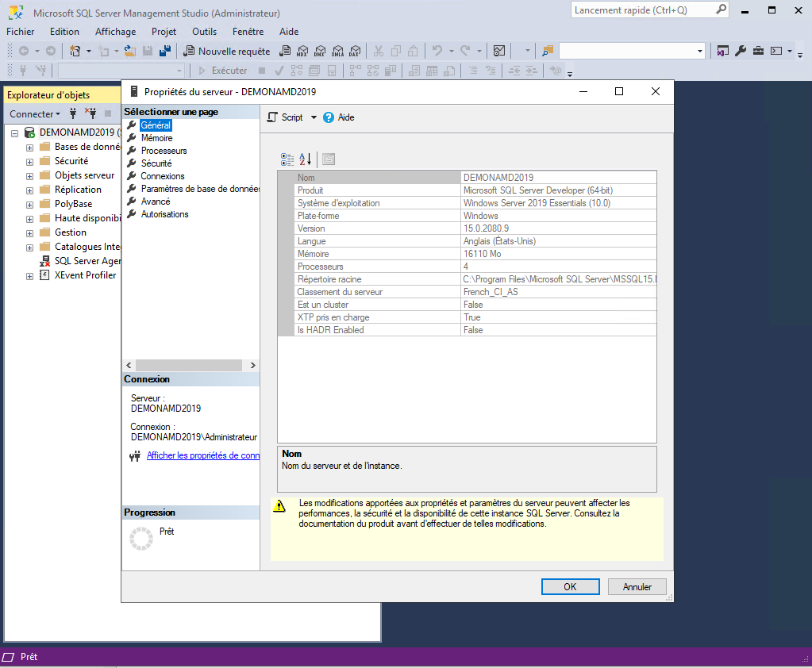This screenshot has height=668, width=812.
Task: Click the wrench properties icon in main toolbar
Action: coord(741,51)
